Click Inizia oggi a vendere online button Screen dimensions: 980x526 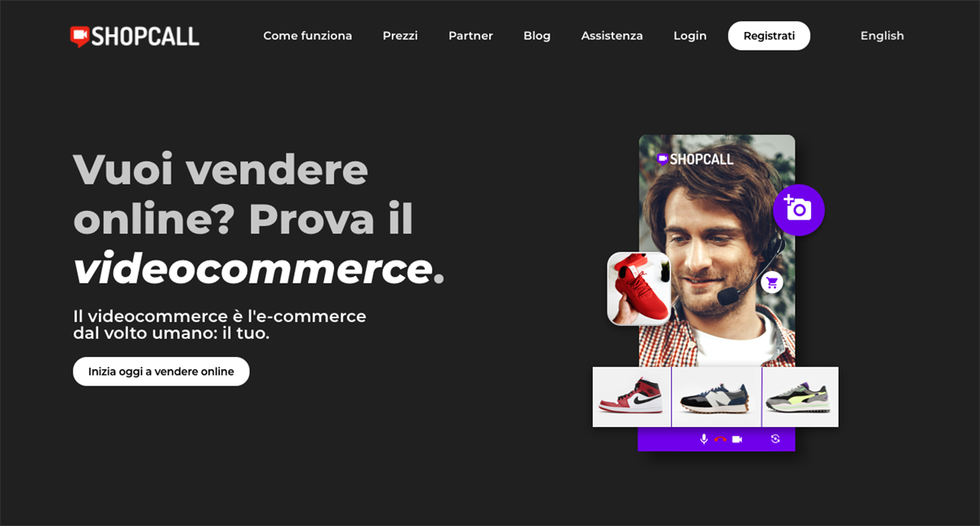(161, 372)
